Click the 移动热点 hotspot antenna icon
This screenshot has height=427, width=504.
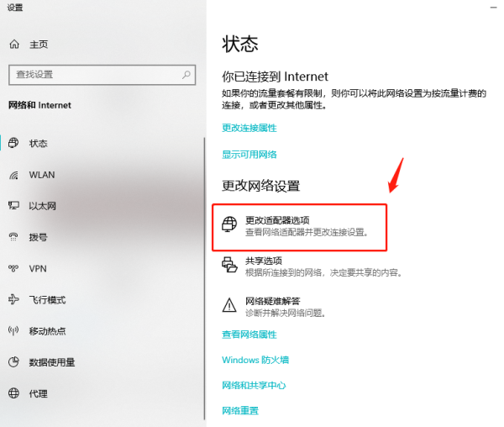pos(13,330)
